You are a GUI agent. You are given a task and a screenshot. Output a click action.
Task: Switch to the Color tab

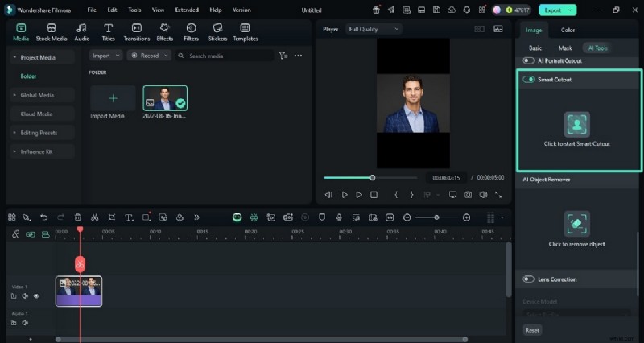pos(568,30)
